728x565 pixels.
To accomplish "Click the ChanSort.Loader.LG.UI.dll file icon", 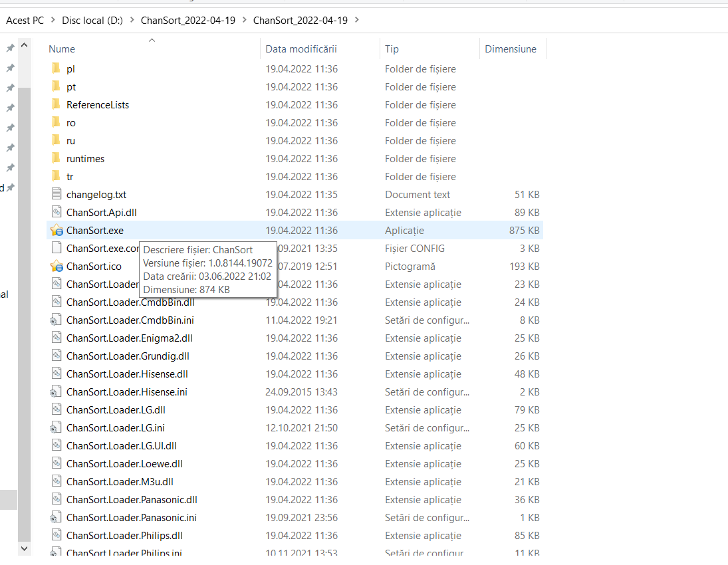I will [56, 446].
